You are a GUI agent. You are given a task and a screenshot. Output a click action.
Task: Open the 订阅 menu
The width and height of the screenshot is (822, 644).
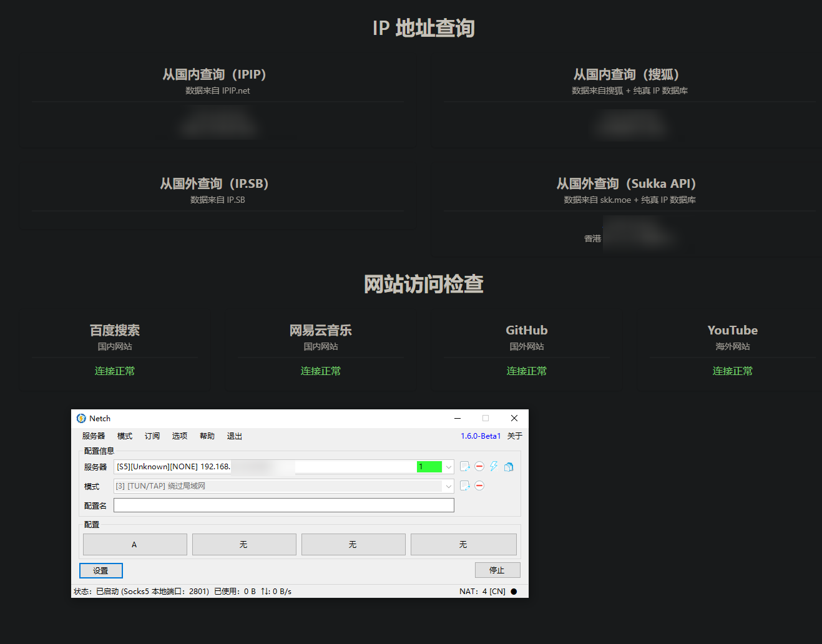pos(152,436)
